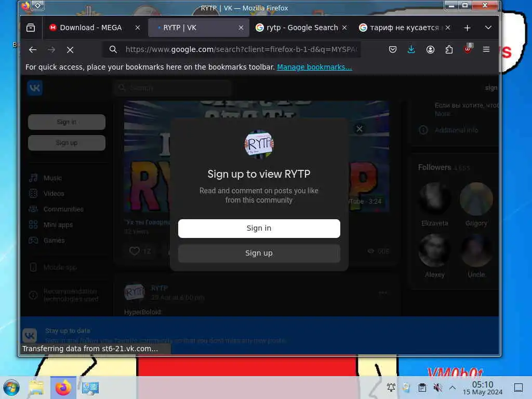The width and height of the screenshot is (532, 399).
Task: Go back one page
Action: (x=33, y=50)
